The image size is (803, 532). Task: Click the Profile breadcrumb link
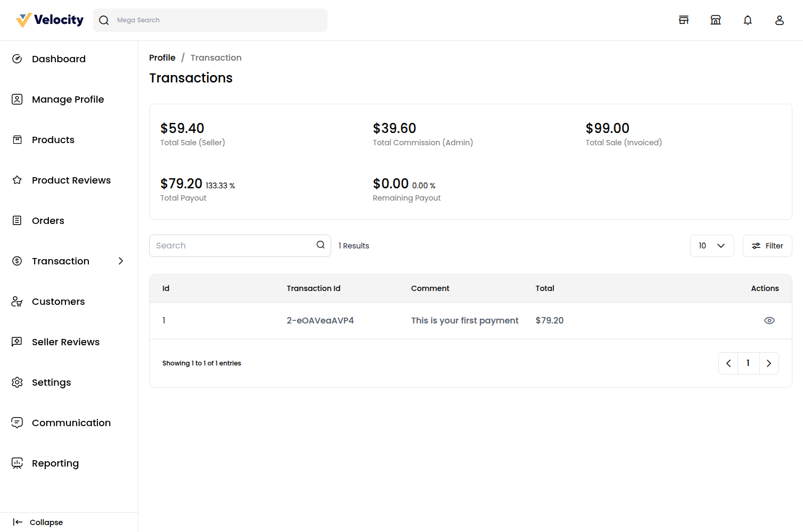click(162, 57)
